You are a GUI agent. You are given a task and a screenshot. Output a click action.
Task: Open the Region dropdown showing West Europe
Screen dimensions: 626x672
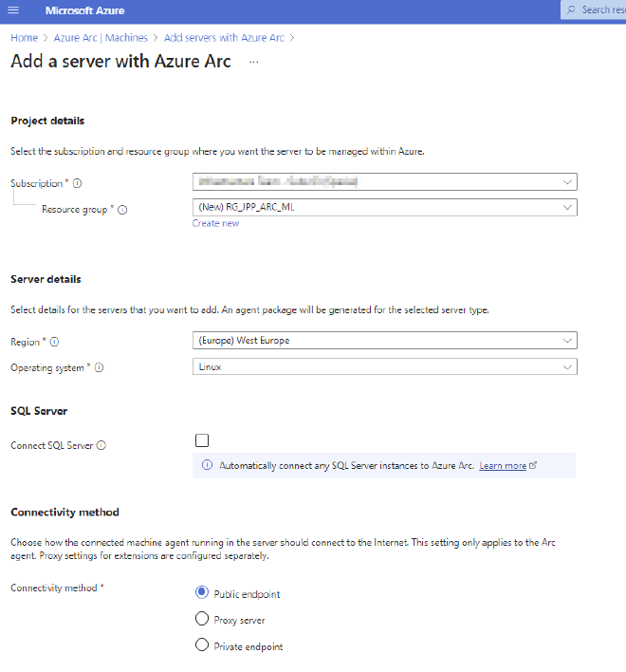click(x=384, y=341)
